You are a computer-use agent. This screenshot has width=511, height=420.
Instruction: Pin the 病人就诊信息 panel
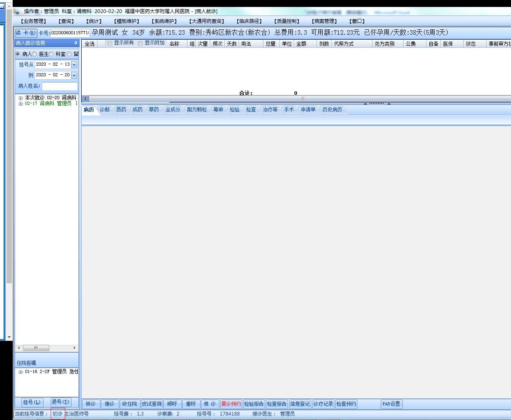[x=76, y=43]
